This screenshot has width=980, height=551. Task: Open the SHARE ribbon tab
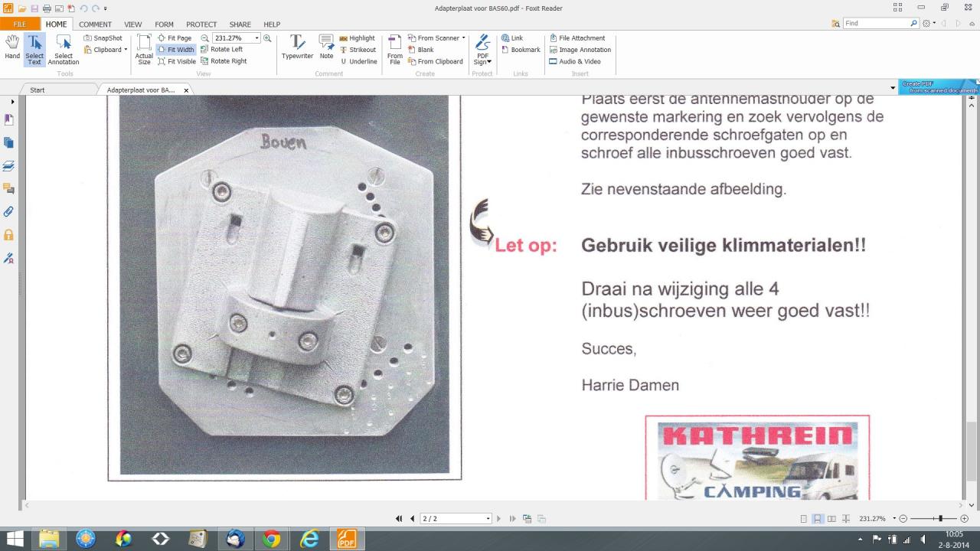point(240,24)
